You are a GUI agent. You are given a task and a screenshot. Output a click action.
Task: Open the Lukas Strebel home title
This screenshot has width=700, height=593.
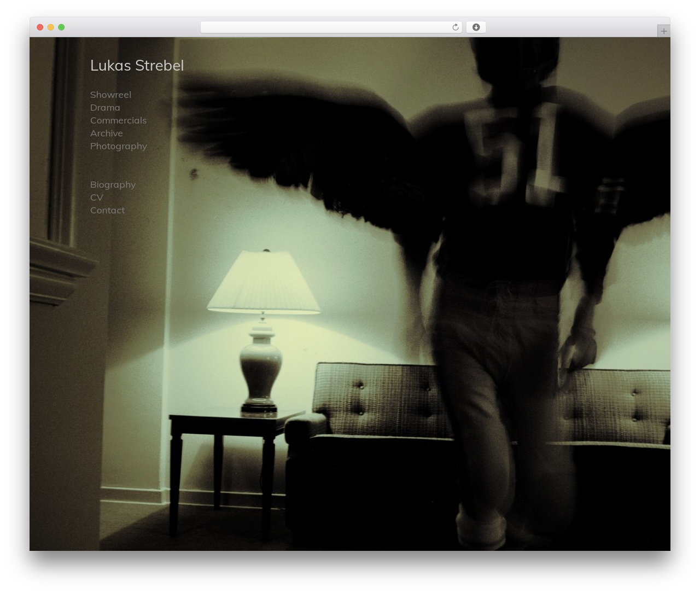click(x=137, y=66)
